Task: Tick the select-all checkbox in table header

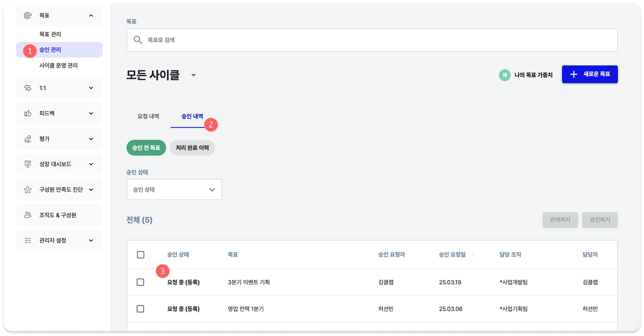Action: click(x=141, y=255)
